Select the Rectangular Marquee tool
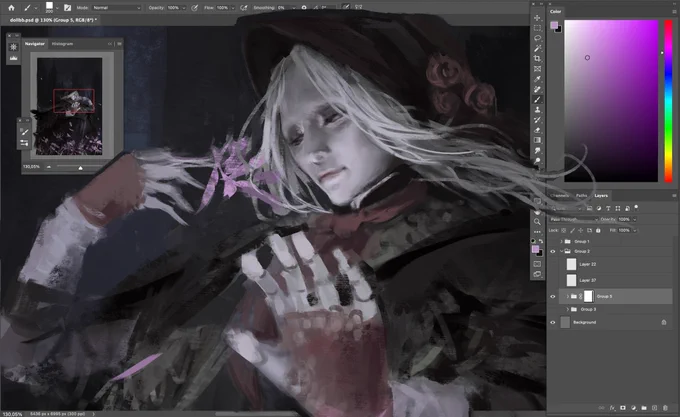Viewport: 680px width, 417px height. click(x=537, y=28)
